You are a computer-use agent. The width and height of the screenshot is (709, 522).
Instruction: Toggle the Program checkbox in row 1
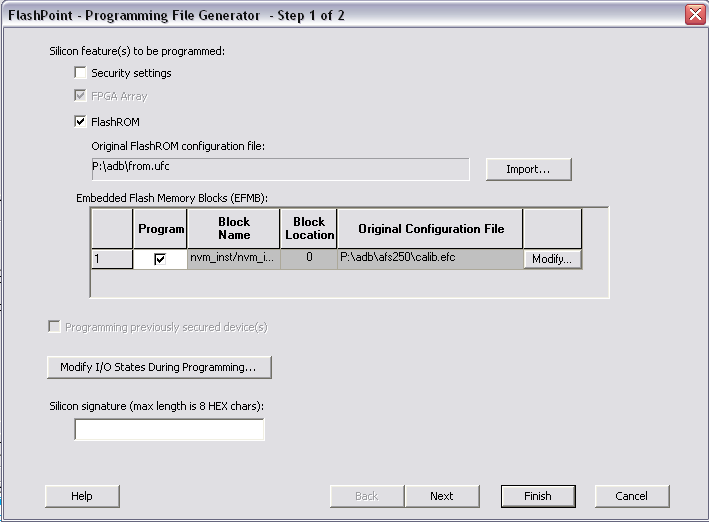pos(160,259)
